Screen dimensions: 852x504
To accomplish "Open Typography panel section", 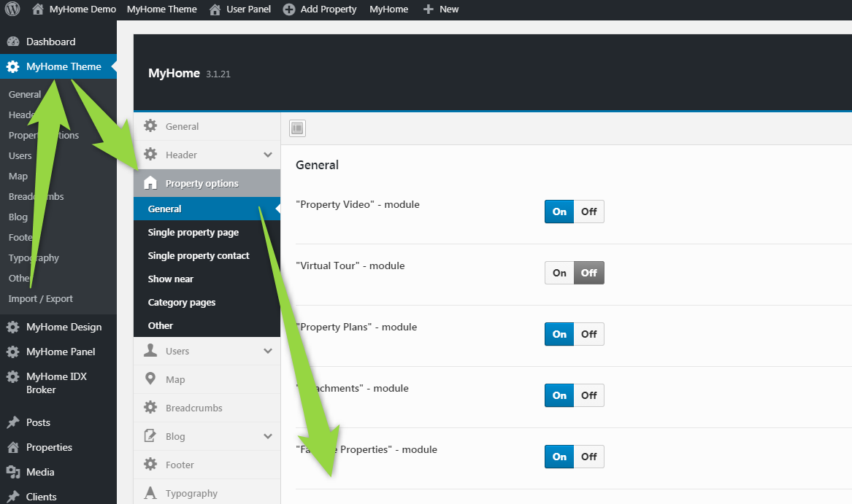I will click(x=207, y=492).
